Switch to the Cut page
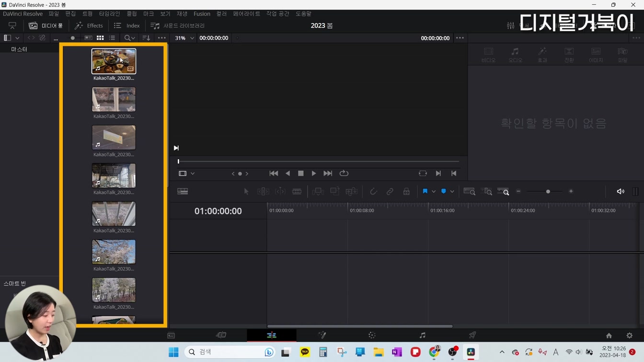 pos(221,335)
